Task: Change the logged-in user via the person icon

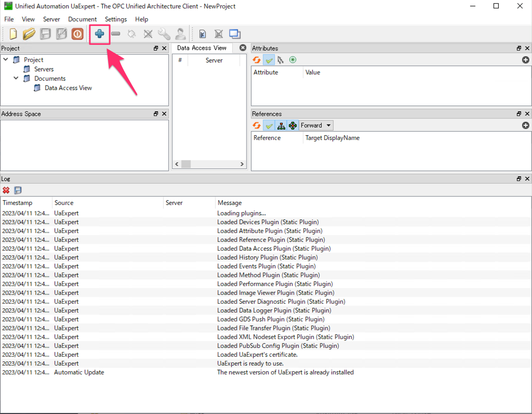Action: click(x=180, y=33)
